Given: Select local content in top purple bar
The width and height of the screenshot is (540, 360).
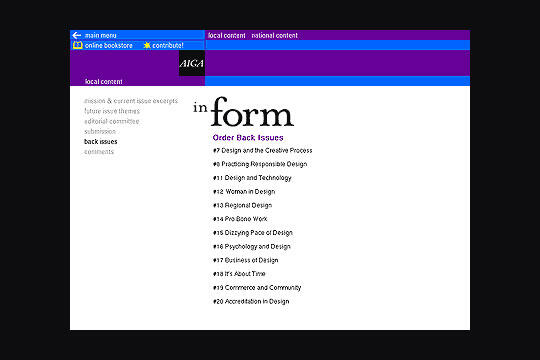Looking at the screenshot, I should pos(227,35).
